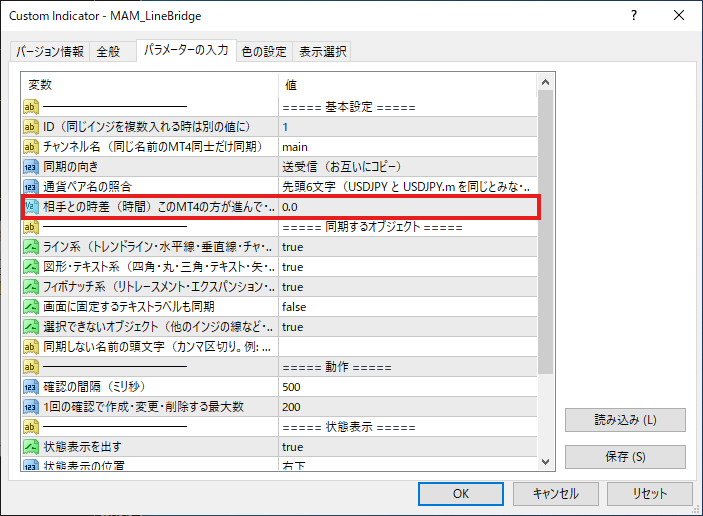Click the green bool icon beside ライン系
The width and height of the screenshot is (703, 516).
click(x=30, y=247)
